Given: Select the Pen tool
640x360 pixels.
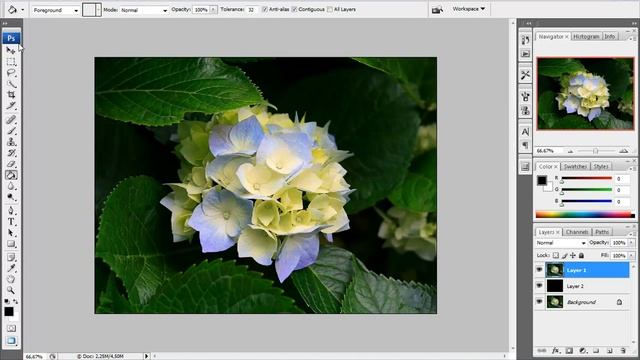Looking at the screenshot, I should pyautogui.click(x=11, y=211).
